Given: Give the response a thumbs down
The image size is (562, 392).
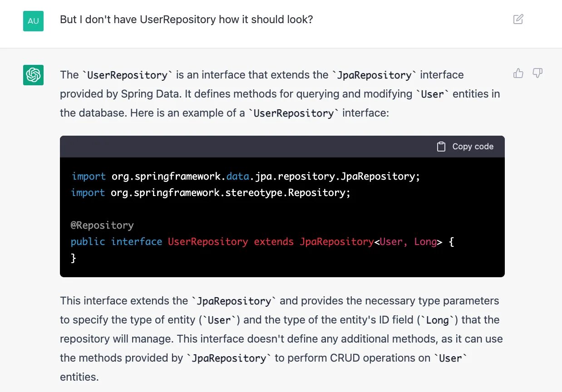Looking at the screenshot, I should pyautogui.click(x=537, y=73).
